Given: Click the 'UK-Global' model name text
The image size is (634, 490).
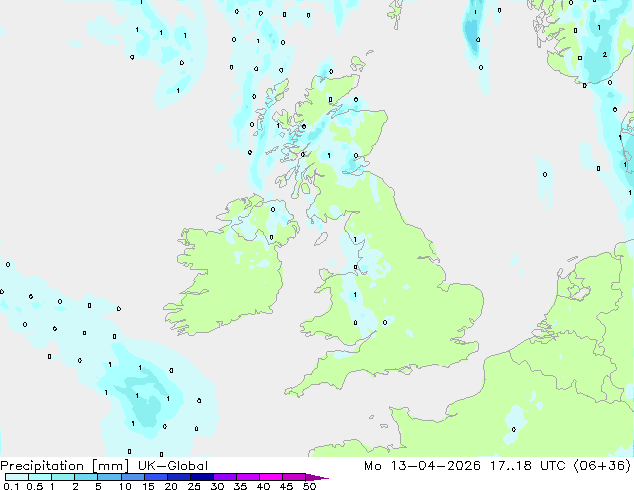Looking at the screenshot, I should [173, 466].
